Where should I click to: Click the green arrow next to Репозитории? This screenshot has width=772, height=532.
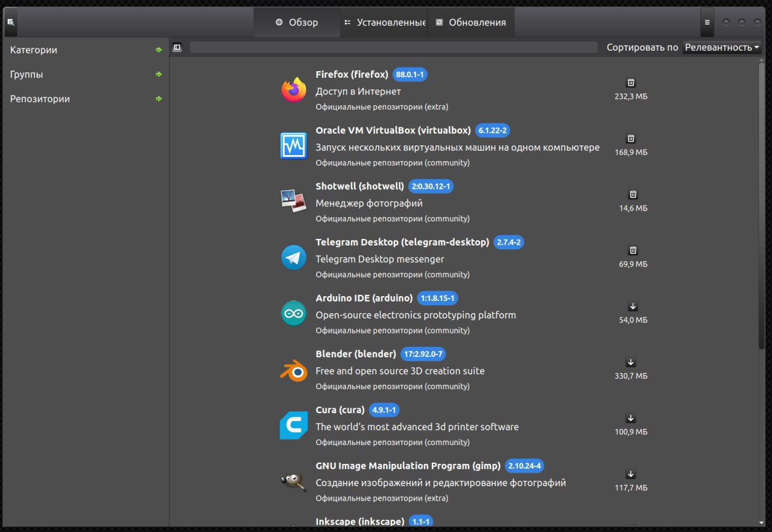coord(159,99)
